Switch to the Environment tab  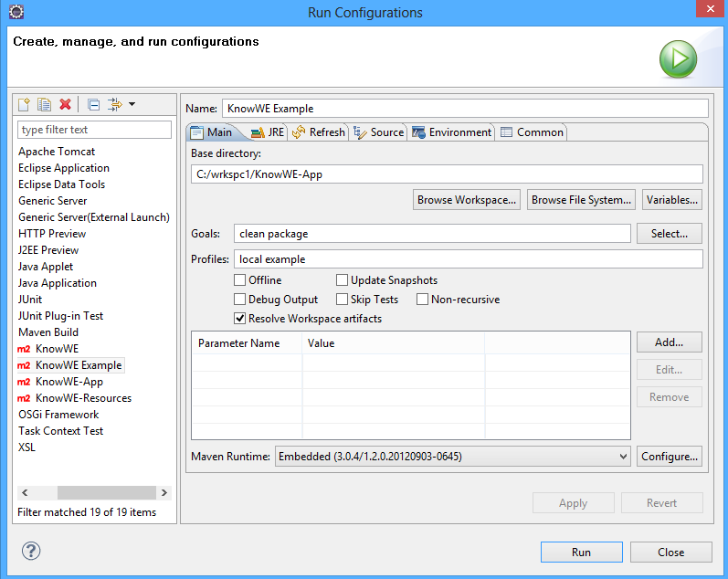click(452, 132)
